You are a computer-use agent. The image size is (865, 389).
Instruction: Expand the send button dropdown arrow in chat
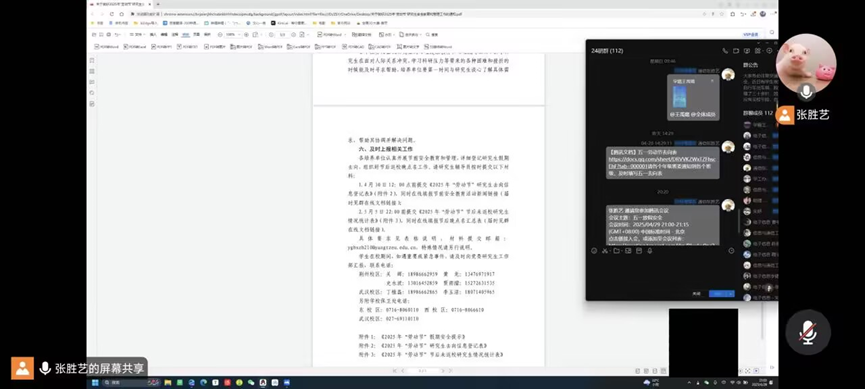(731, 294)
